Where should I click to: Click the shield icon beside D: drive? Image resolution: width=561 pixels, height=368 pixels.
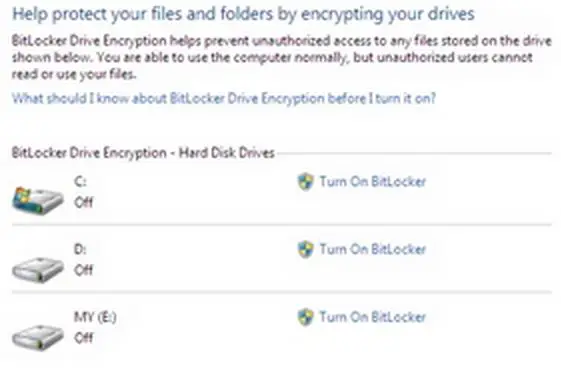[x=306, y=249]
